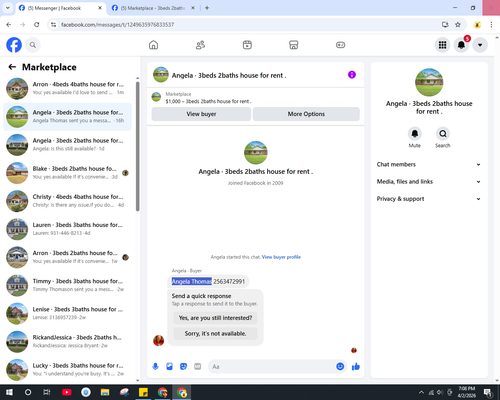Image resolution: width=500 pixels, height=400 pixels.
Task: Open conversation info purple icon
Action: point(352,75)
